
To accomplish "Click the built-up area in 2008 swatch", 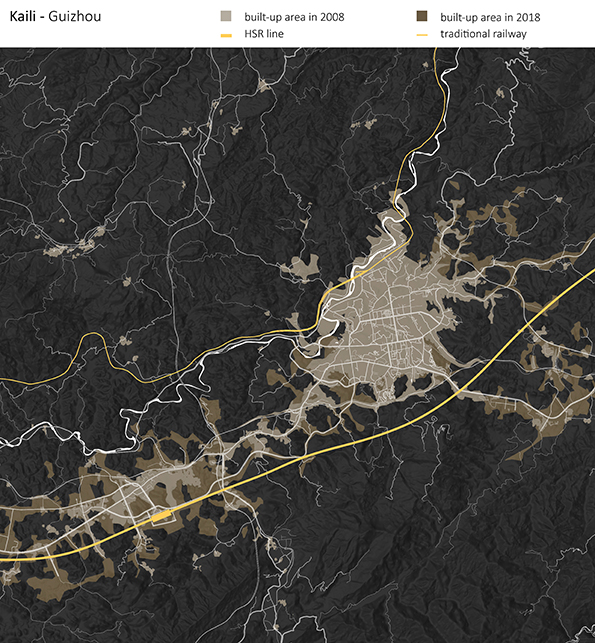I will [x=226, y=16].
